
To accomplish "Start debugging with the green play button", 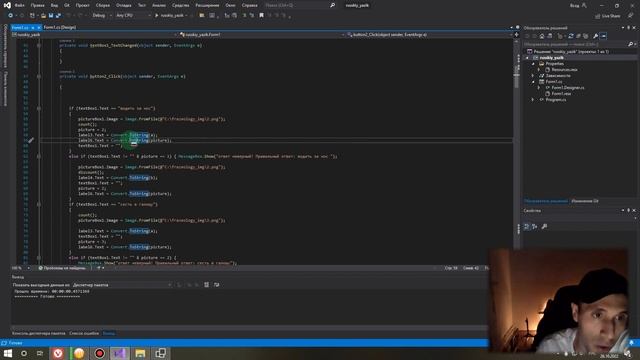I will point(156,16).
